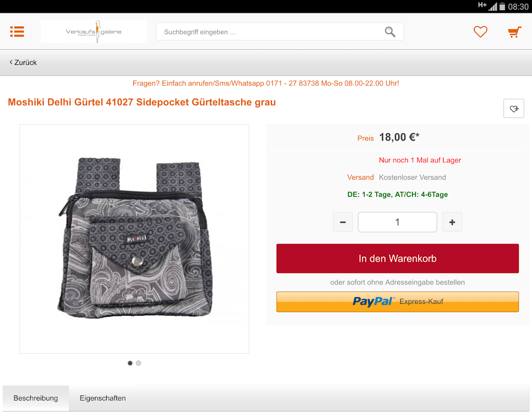Click the Moshiki belt bag product image
Screen dimensions: 532x412
pos(134,238)
